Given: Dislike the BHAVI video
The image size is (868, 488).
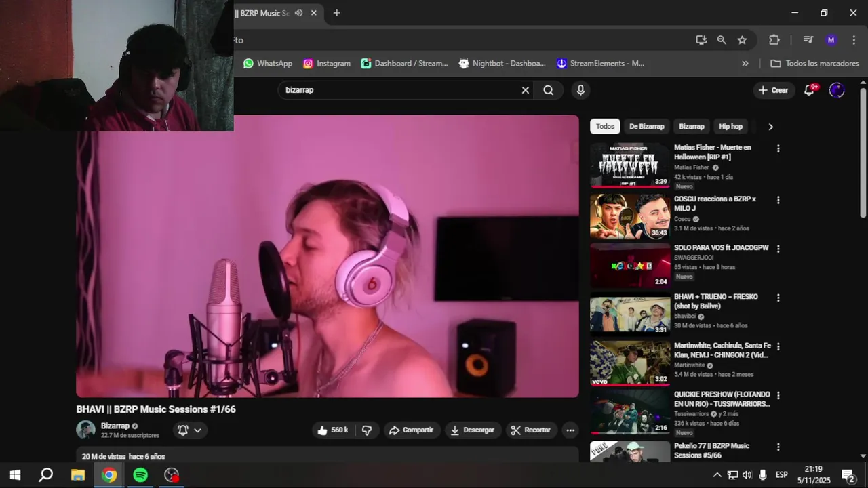Looking at the screenshot, I should point(367,430).
